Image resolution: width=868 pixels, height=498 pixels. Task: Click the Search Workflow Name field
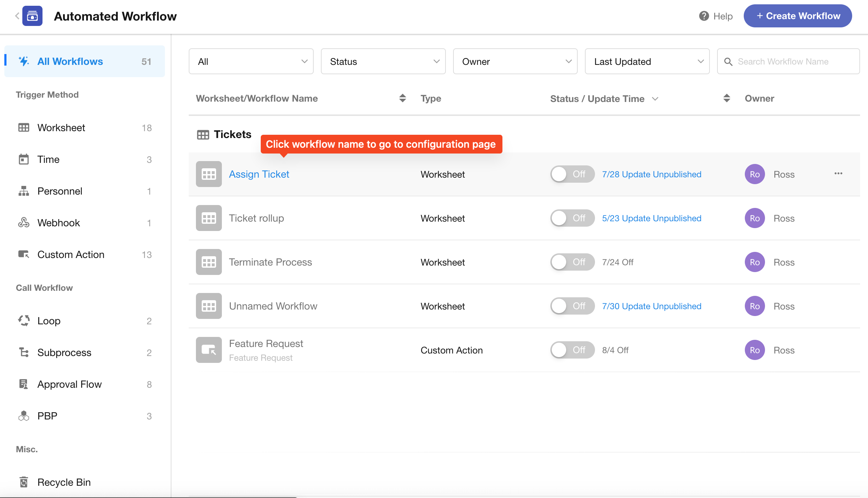click(x=792, y=62)
